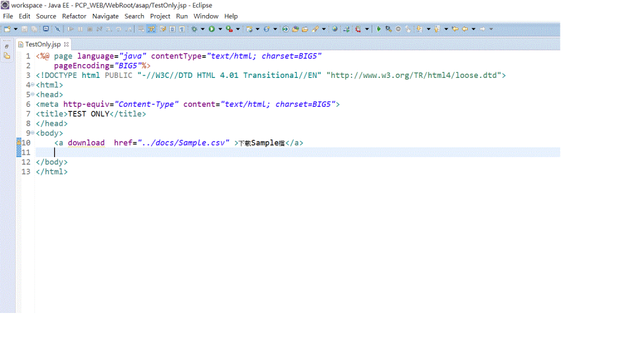
Task: Click the "../docs/Sample.csv" href value
Action: click(x=184, y=143)
